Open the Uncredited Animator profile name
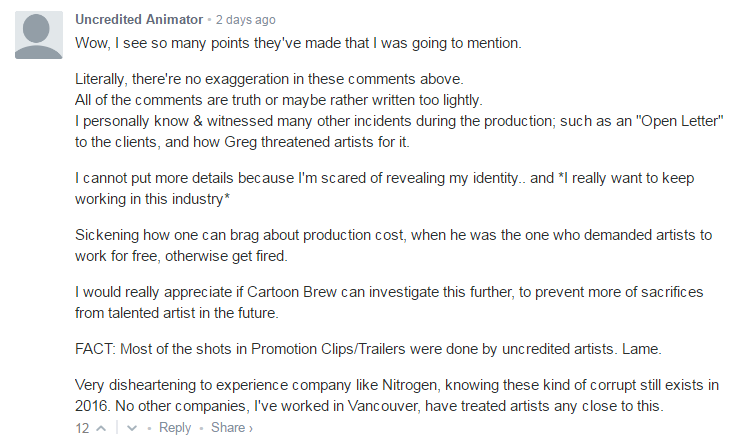The width and height of the screenshot is (748, 442). 139,20
